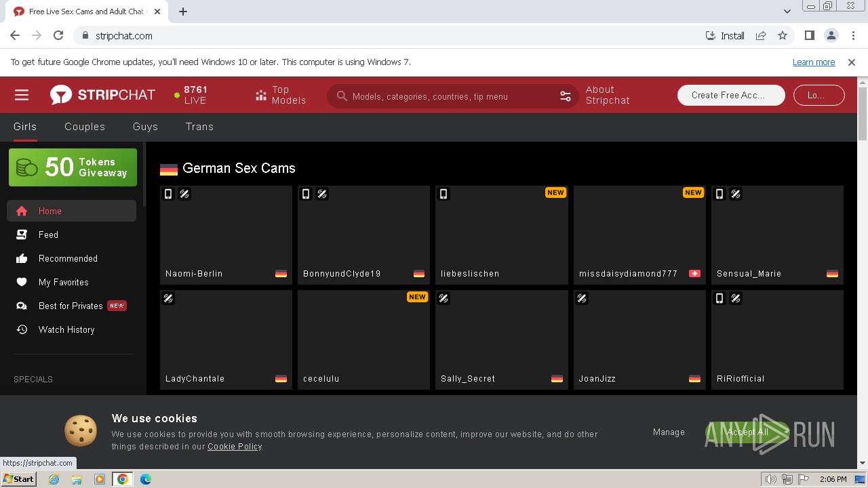This screenshot has height=488, width=868.
Task: Open liebeslischen stream card
Action: pyautogui.click(x=502, y=235)
